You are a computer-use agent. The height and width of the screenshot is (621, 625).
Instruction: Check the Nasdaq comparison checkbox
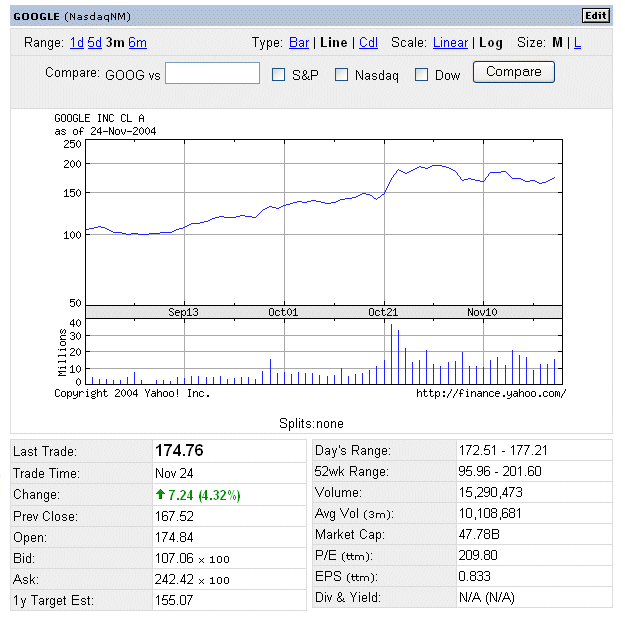tap(341, 75)
